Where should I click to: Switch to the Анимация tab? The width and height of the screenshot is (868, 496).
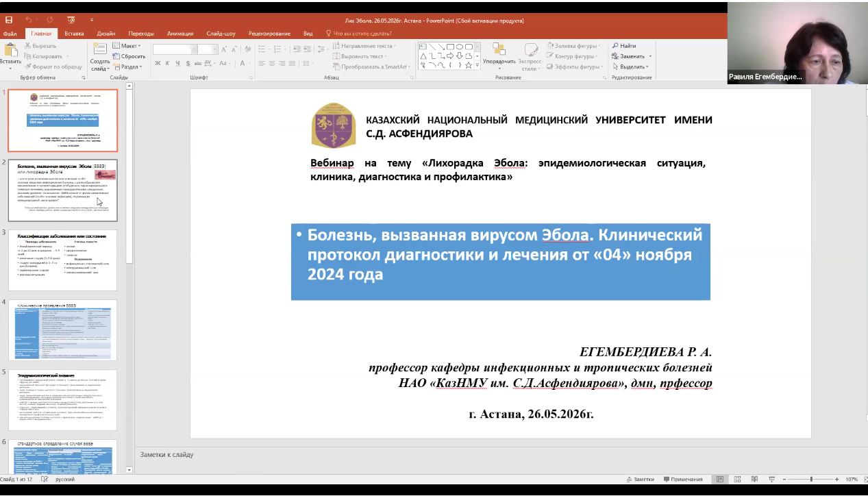pos(180,33)
